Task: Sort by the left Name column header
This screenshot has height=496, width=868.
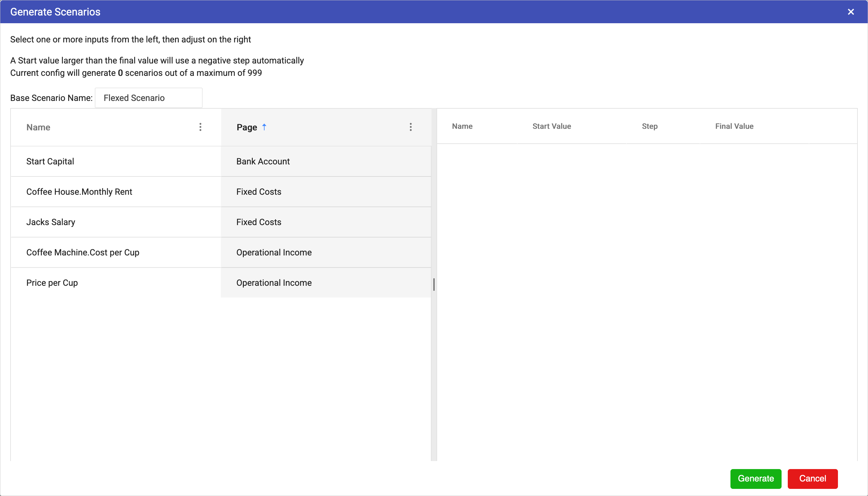Action: pyautogui.click(x=38, y=128)
